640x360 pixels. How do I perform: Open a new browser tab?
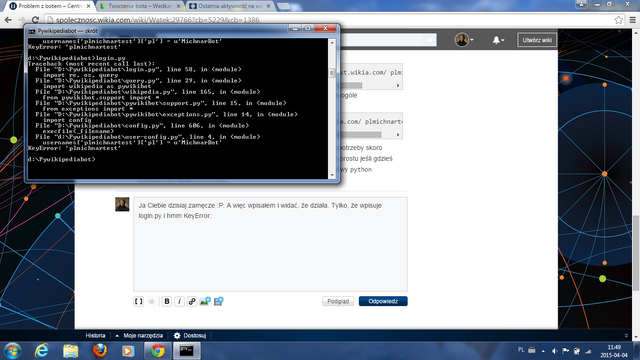click(284, 6)
